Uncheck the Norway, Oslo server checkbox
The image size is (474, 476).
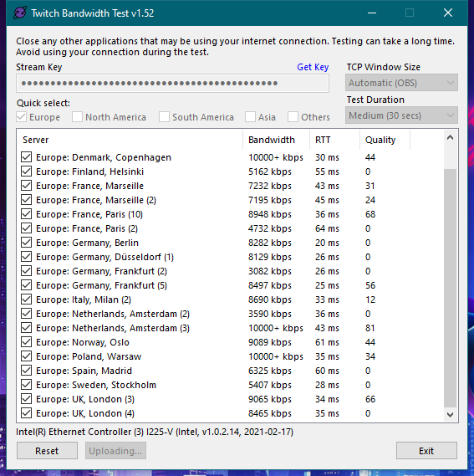click(x=27, y=342)
